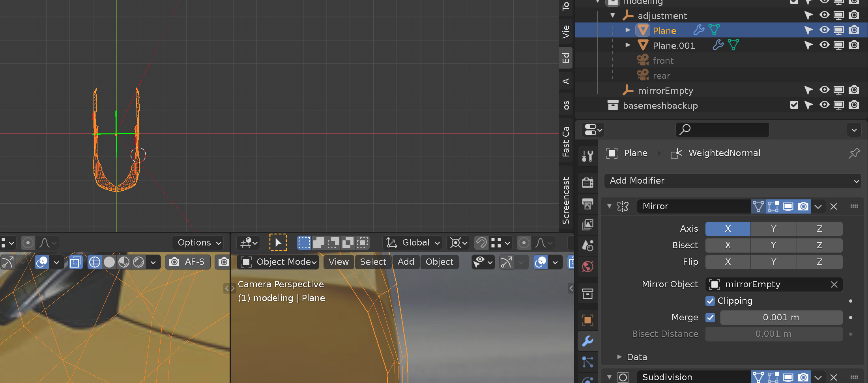Collapse the Mirror modifier panel

tap(610, 206)
